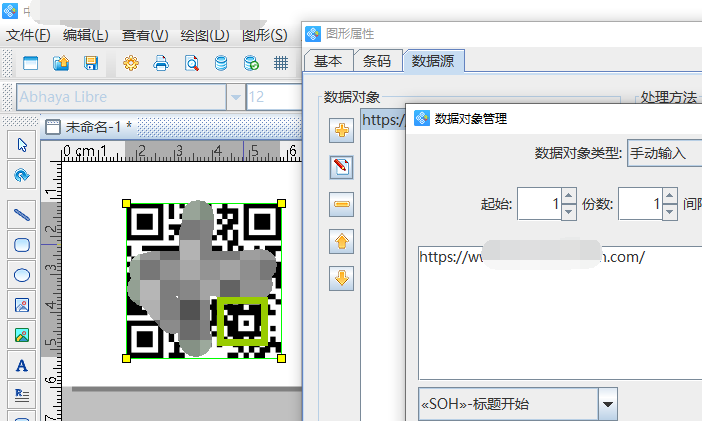Click the QR code on the canvas
The width and height of the screenshot is (702, 421).
pos(204,281)
